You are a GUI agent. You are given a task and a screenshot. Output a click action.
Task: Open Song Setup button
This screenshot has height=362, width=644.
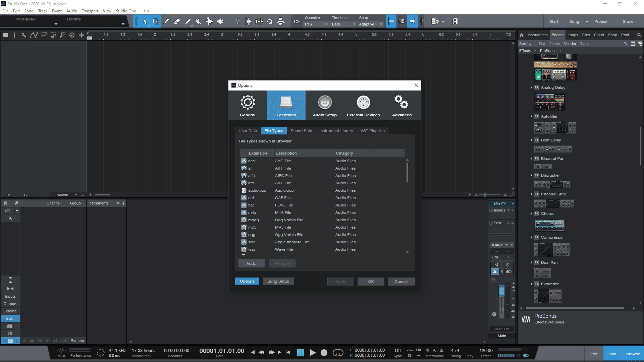278,281
